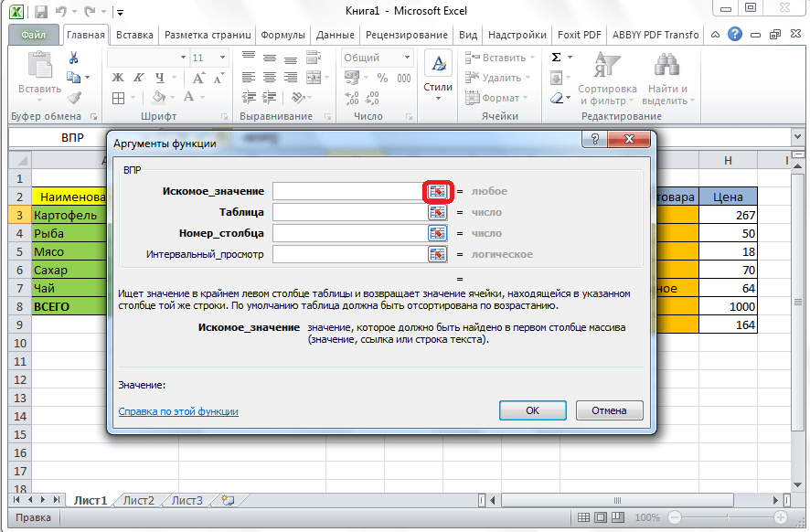Click the insert new sheet tab icon

coord(227,501)
